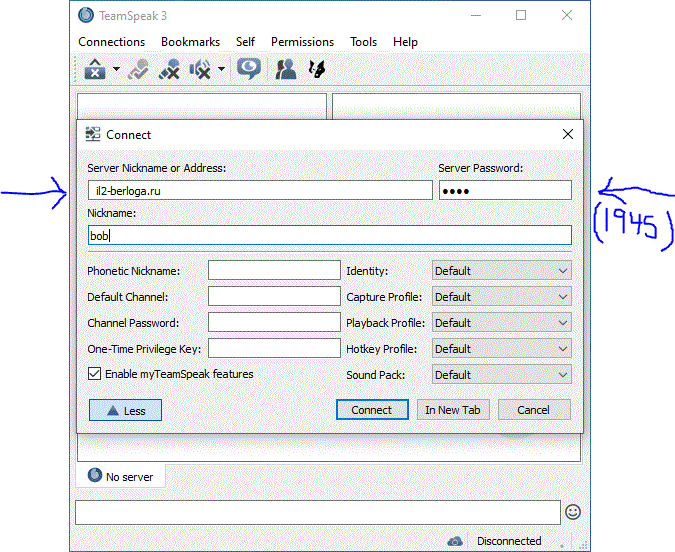
Task: Maximize the TeamSpeak 3 window
Action: point(521,16)
